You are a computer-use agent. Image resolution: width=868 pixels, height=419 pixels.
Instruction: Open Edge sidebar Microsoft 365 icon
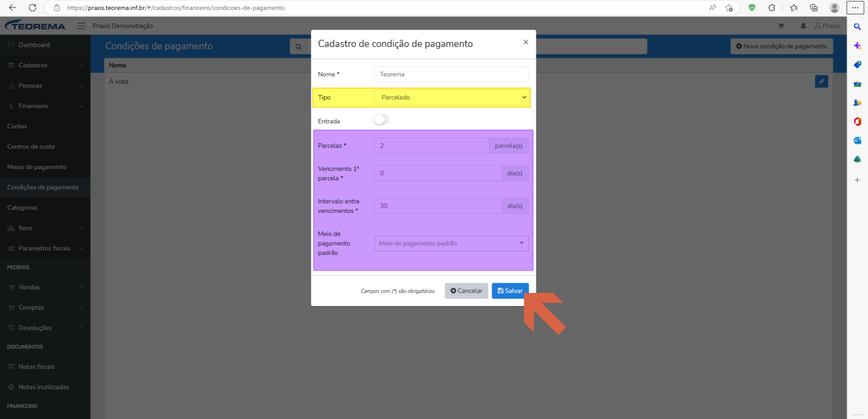tap(858, 122)
